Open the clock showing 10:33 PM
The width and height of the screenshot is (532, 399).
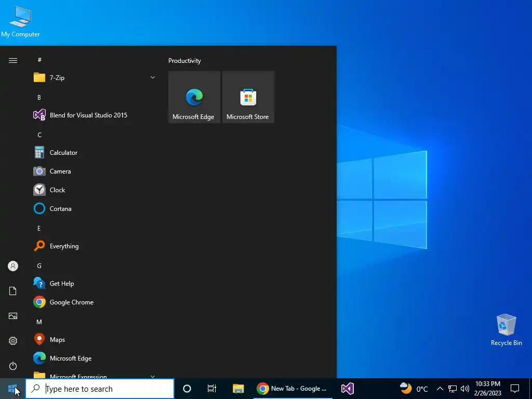[487, 389]
